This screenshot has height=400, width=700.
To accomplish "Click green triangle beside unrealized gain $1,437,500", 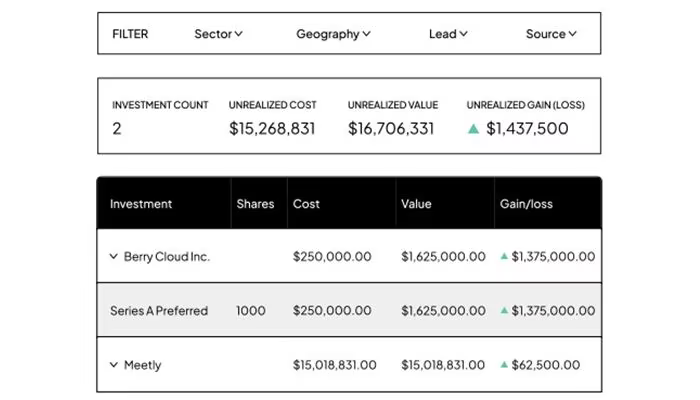I will [x=473, y=129].
